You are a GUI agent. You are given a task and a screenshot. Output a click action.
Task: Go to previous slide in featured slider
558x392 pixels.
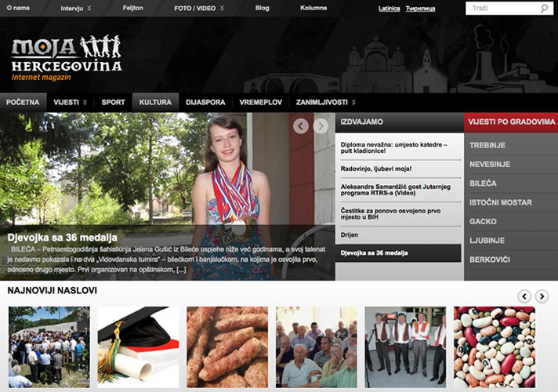tap(300, 125)
